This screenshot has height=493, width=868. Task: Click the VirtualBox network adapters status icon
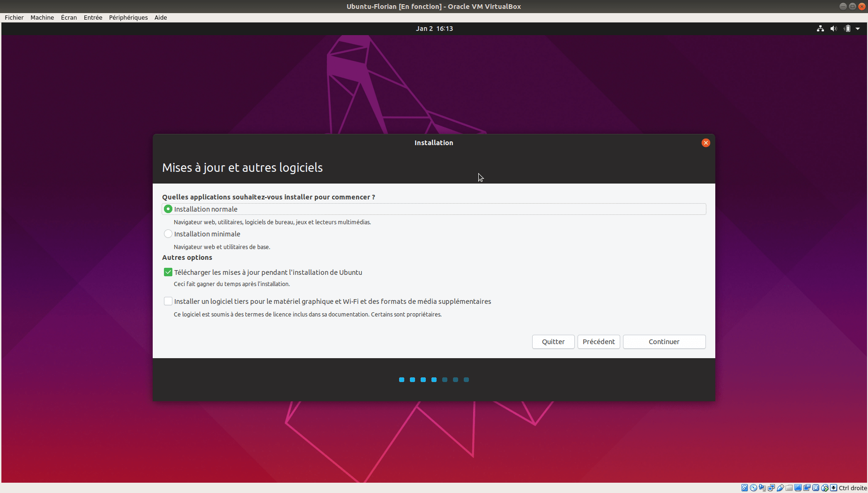[771, 488]
